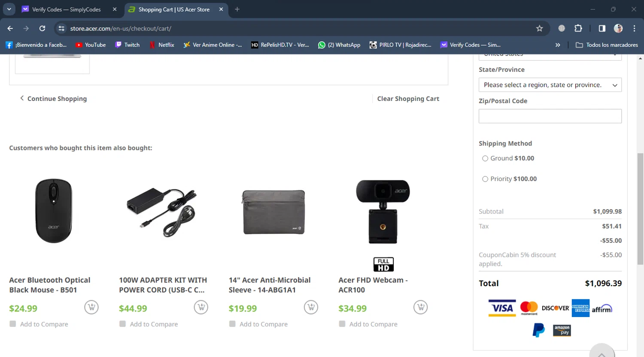Screen dimensions: 644x357
Task: Open the browser extensions puzzle icon
Action: pyautogui.click(x=578, y=28)
